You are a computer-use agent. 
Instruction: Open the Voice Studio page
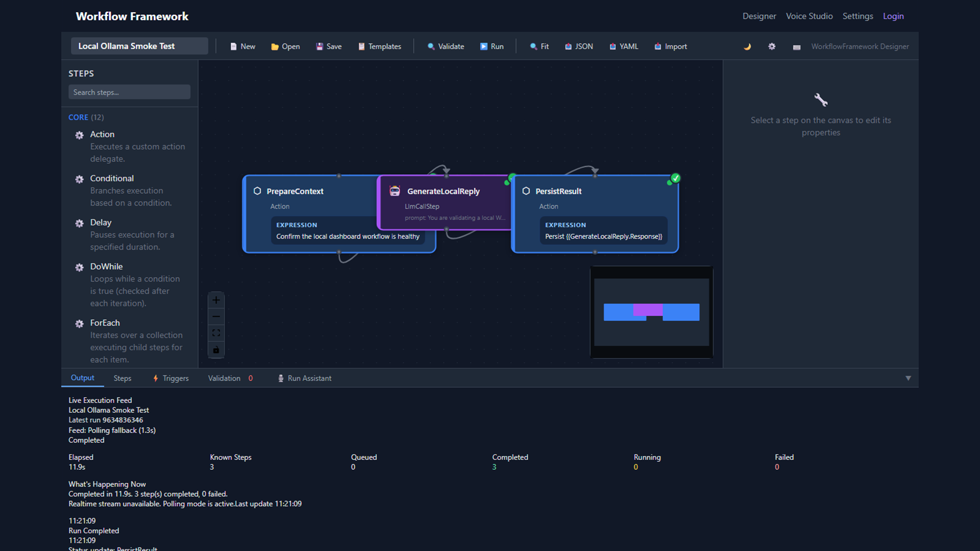pyautogui.click(x=809, y=16)
